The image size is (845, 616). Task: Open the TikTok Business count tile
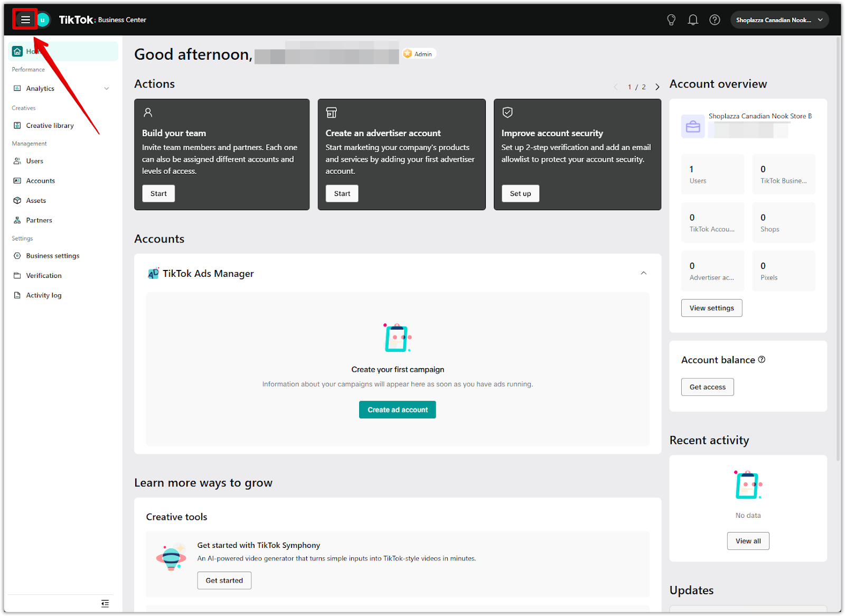pos(784,174)
